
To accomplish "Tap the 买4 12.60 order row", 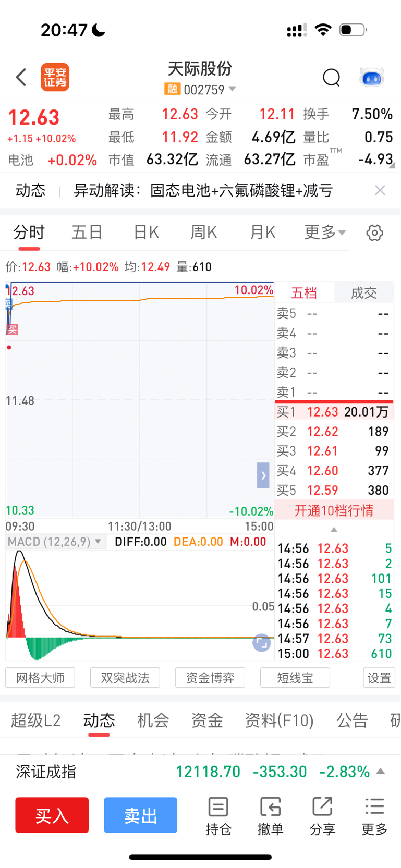I will (x=334, y=471).
